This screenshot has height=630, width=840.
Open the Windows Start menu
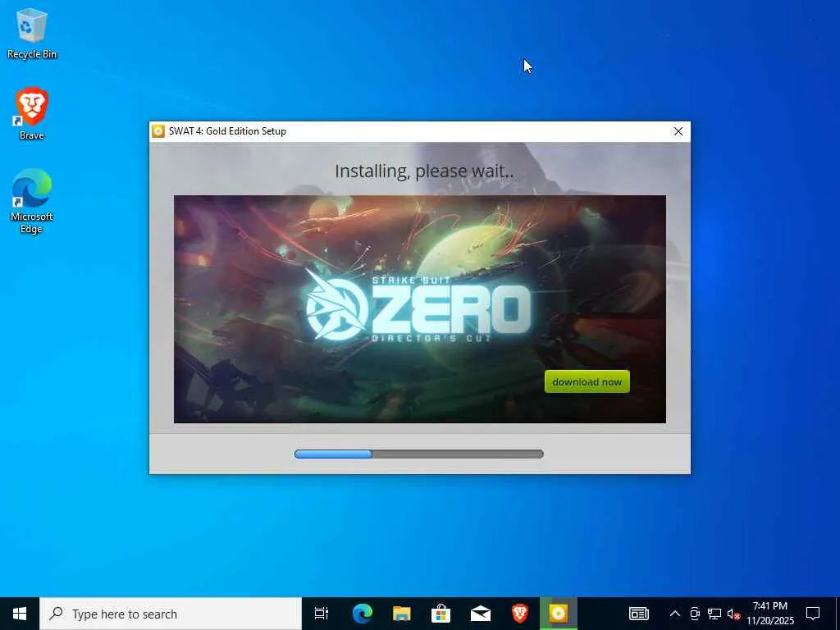coord(20,614)
